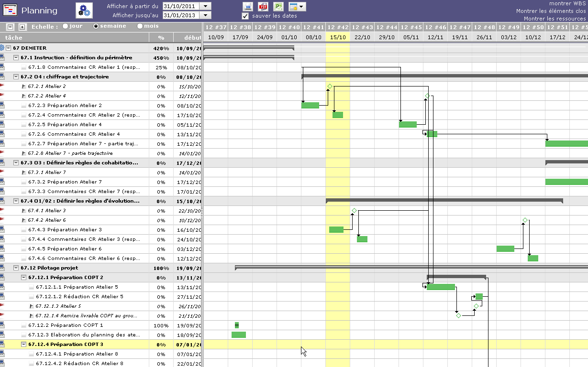Select the 'jour' scale radio button
Image resolution: width=588 pixels, height=367 pixels.
(x=65, y=26)
